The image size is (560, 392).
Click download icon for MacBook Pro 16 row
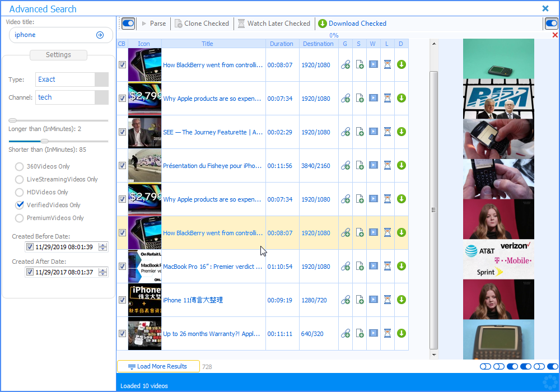pos(402,266)
